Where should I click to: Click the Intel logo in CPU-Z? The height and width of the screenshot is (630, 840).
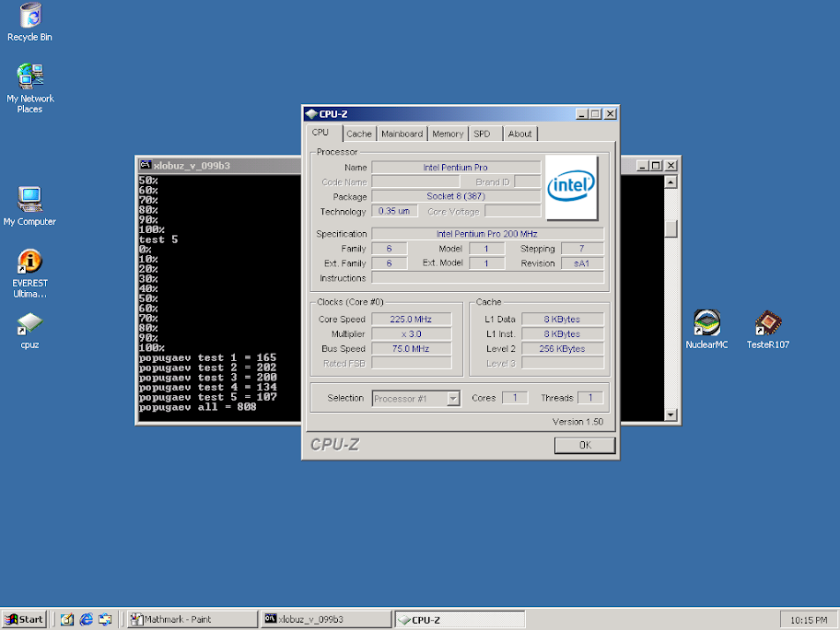(571, 187)
